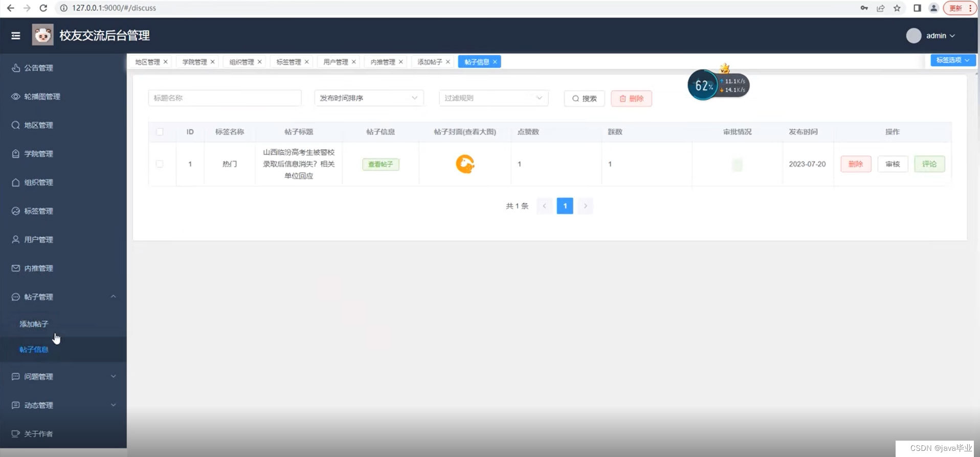Click the network speed 62% widget
The image size is (980, 457).
[718, 85]
